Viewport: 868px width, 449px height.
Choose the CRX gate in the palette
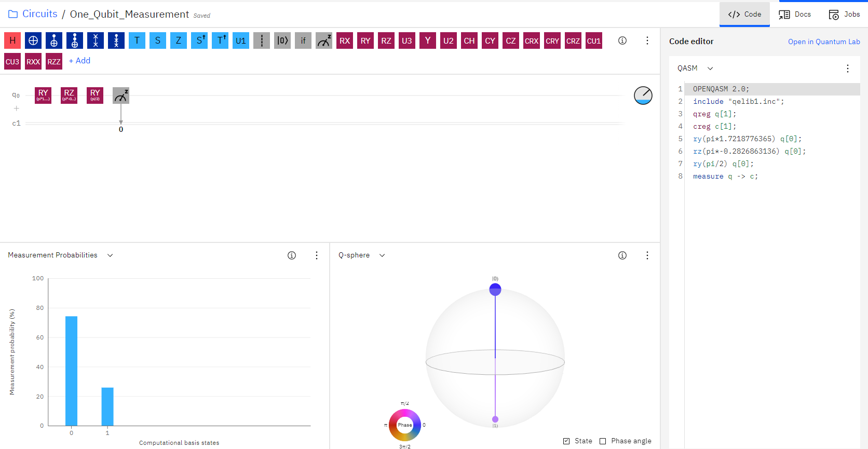(532, 40)
